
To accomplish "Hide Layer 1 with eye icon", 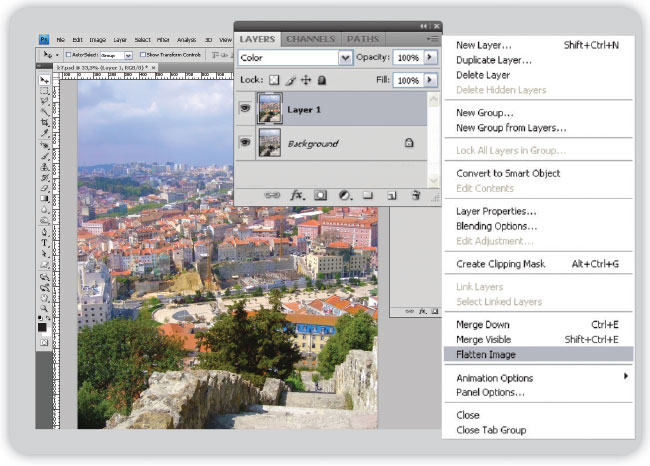I will coord(245,108).
